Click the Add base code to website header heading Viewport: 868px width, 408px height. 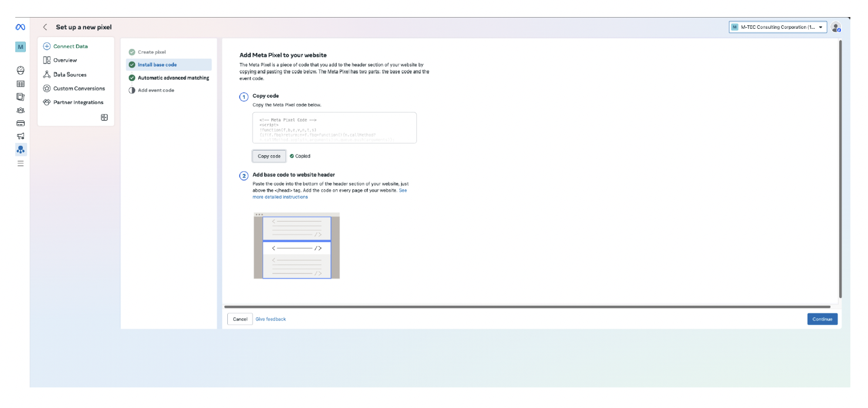point(294,175)
